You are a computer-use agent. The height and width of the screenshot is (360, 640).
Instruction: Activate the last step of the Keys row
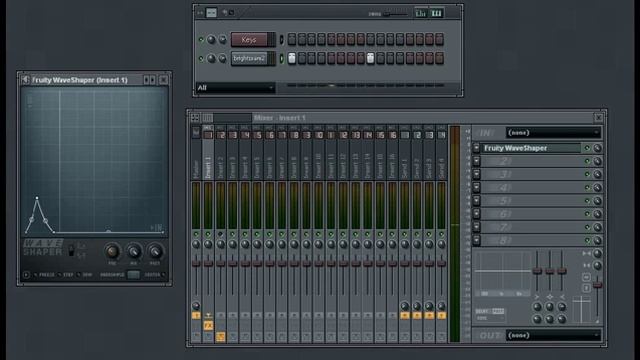click(x=439, y=39)
